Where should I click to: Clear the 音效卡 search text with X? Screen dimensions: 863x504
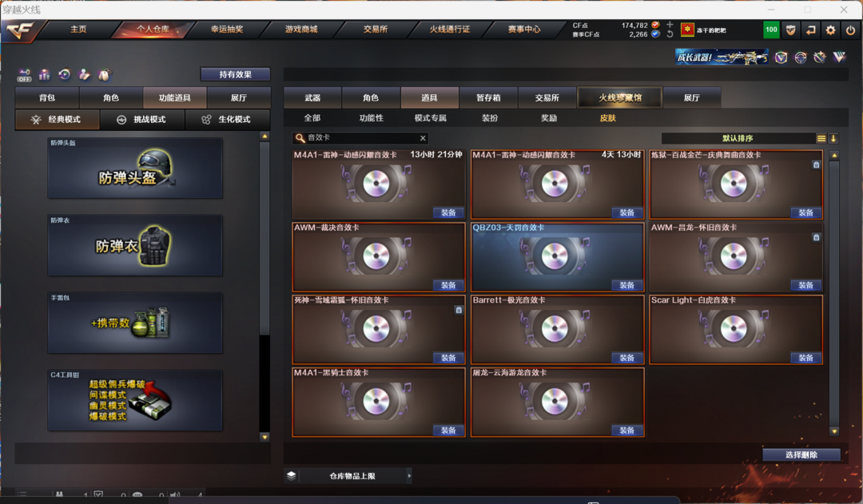click(423, 138)
